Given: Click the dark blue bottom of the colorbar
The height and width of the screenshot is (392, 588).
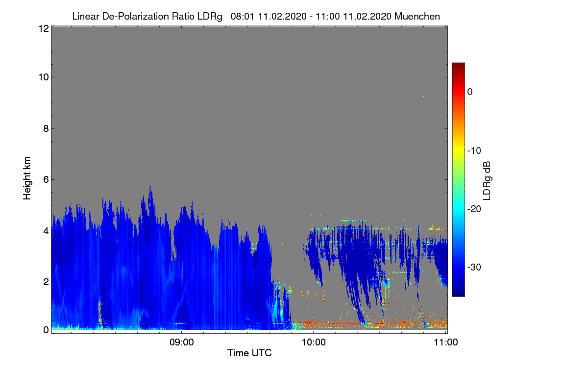Looking at the screenshot, I should coord(458,292).
